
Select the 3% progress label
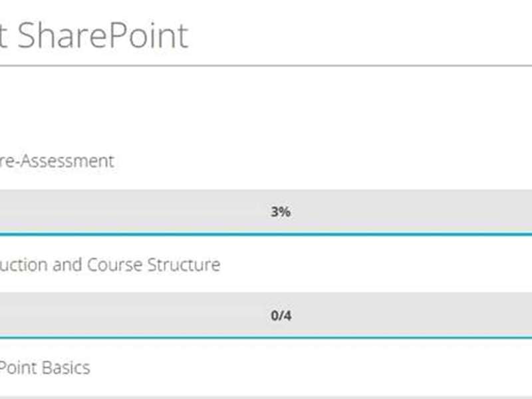(x=281, y=212)
